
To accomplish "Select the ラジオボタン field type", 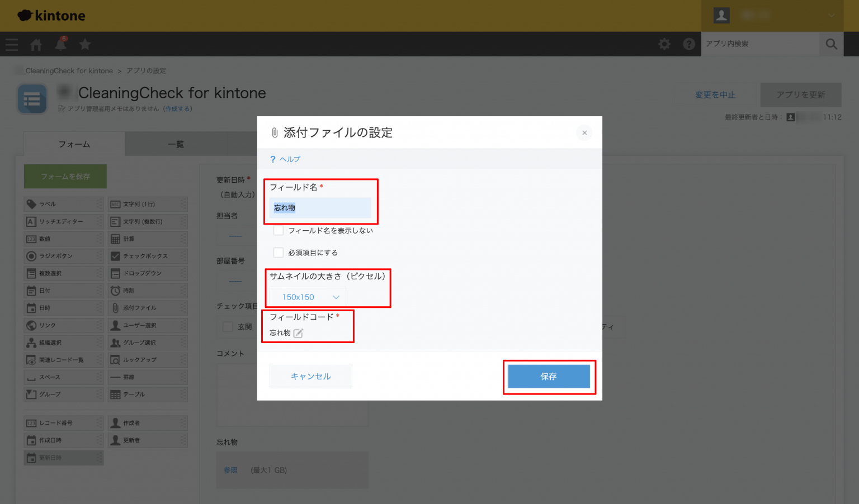I will [63, 256].
